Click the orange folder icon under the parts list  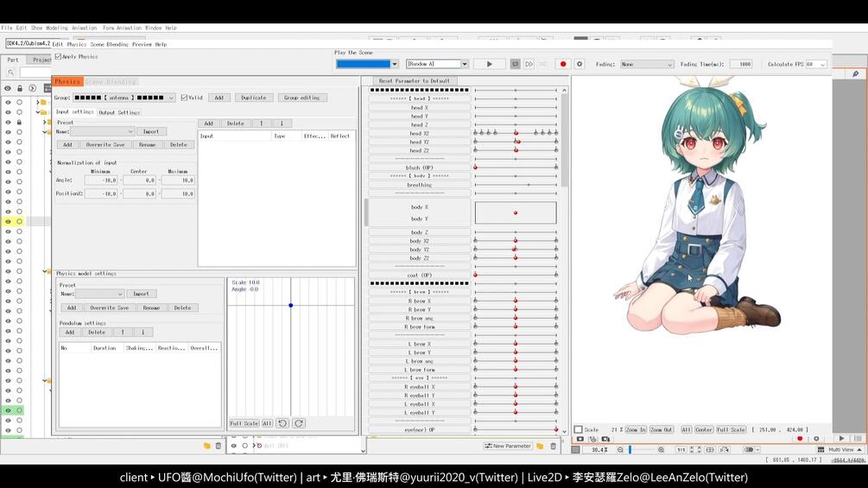pyautogui.click(x=206, y=446)
